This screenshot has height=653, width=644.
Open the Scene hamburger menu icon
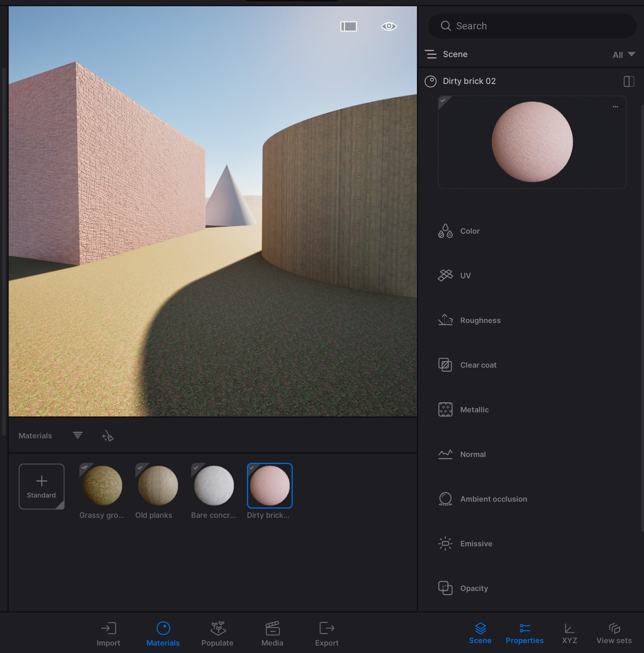tap(431, 54)
